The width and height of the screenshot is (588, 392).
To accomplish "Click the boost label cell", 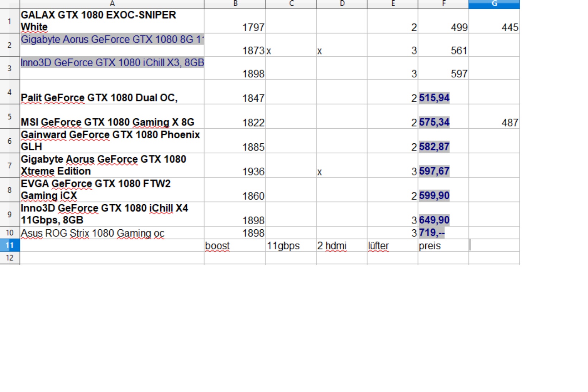I will (235, 245).
